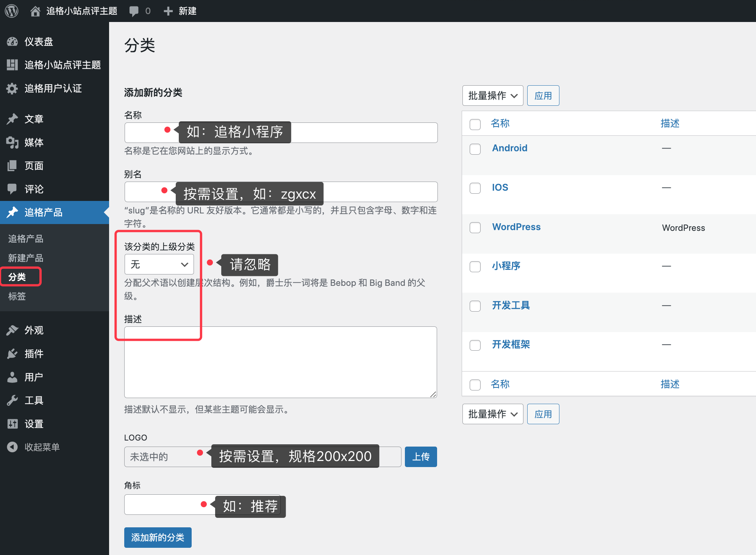Viewport: 756px width, 555px height.
Task: Click into the 描述 description textarea
Action: point(281,362)
